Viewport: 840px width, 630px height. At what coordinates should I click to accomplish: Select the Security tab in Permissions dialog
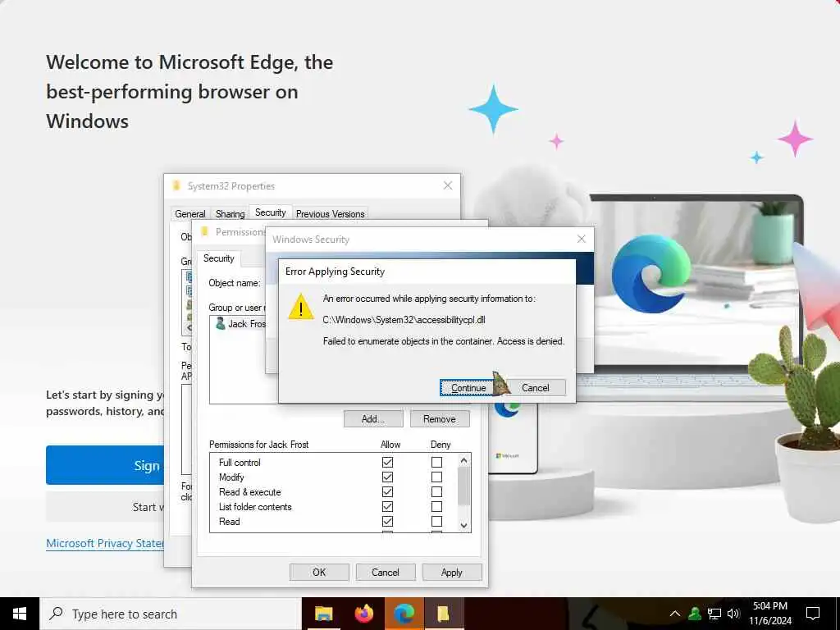[x=218, y=258]
